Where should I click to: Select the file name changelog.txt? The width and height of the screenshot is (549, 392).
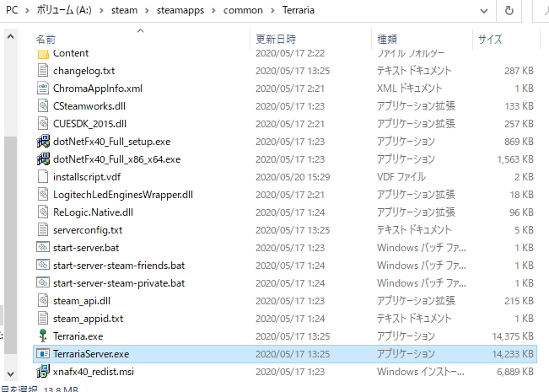pos(83,71)
